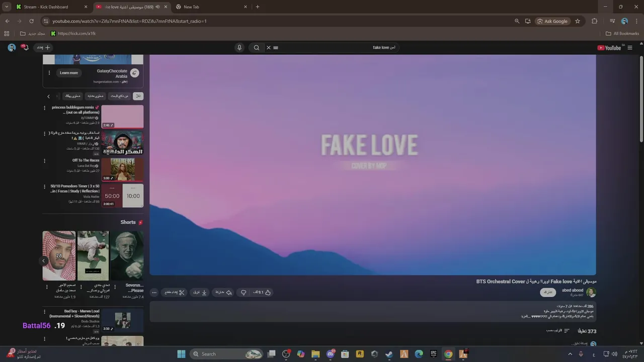Open options for Off To The Races
Viewport: 644px width, 362px height.
tap(44, 161)
